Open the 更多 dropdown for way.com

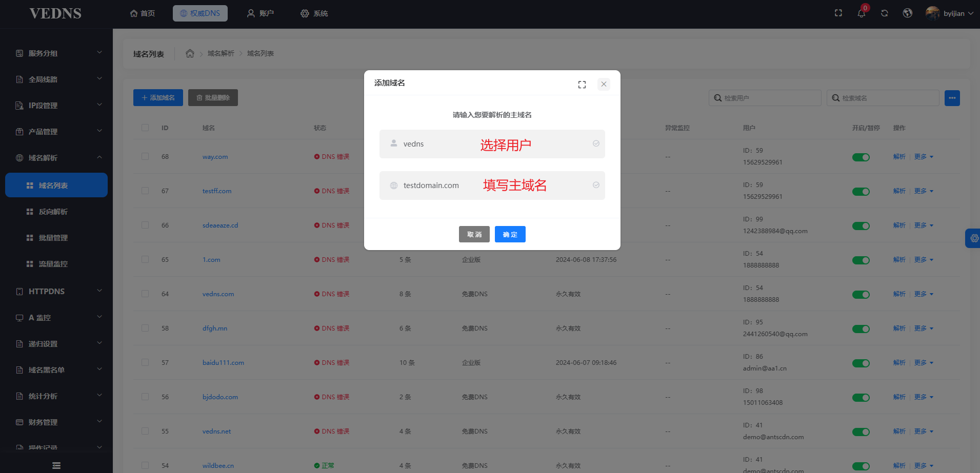pyautogui.click(x=924, y=157)
